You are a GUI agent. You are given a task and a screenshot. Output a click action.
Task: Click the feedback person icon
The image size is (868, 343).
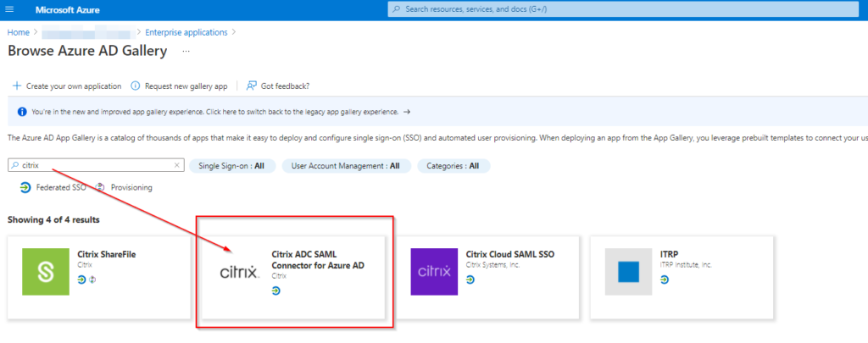252,86
